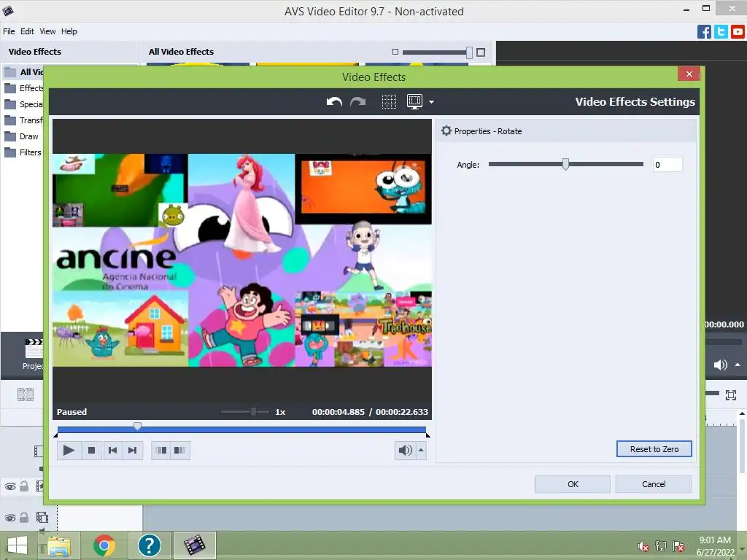Click the blue preview seek bar handle
The width and height of the screenshot is (747, 560).
tap(137, 426)
